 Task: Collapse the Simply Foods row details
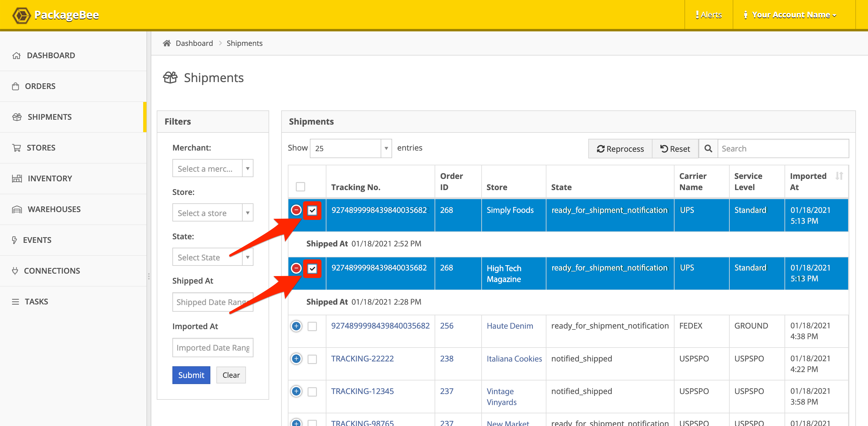(x=296, y=210)
